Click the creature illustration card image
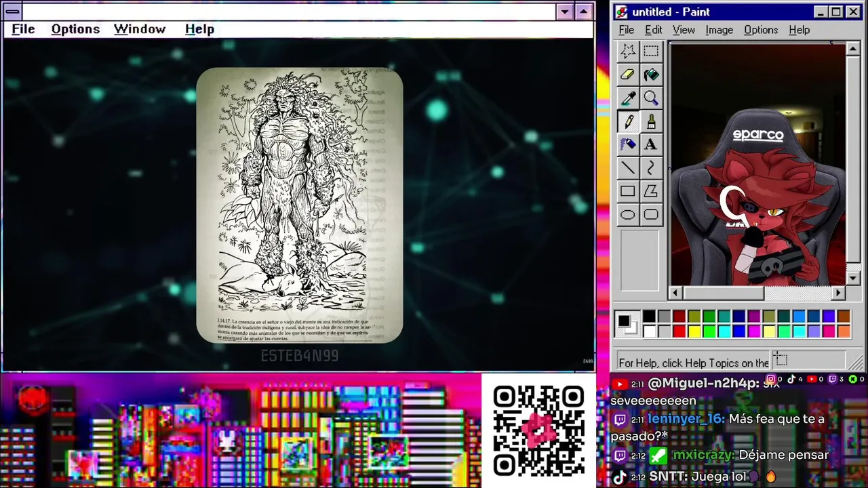Viewport: 868px width, 488px height. tap(300, 205)
